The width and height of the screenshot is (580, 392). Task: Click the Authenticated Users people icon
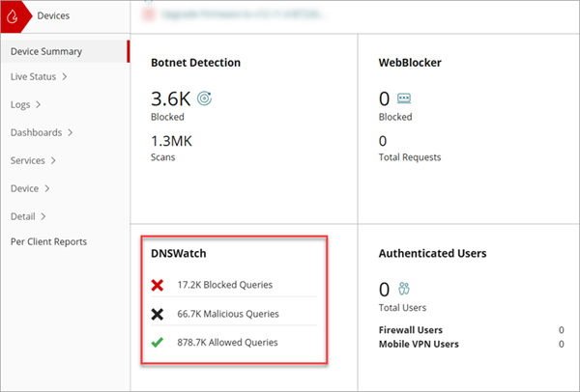404,289
